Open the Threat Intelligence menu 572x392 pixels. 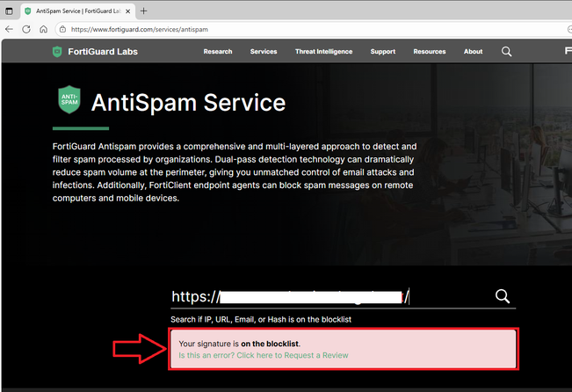(x=323, y=52)
